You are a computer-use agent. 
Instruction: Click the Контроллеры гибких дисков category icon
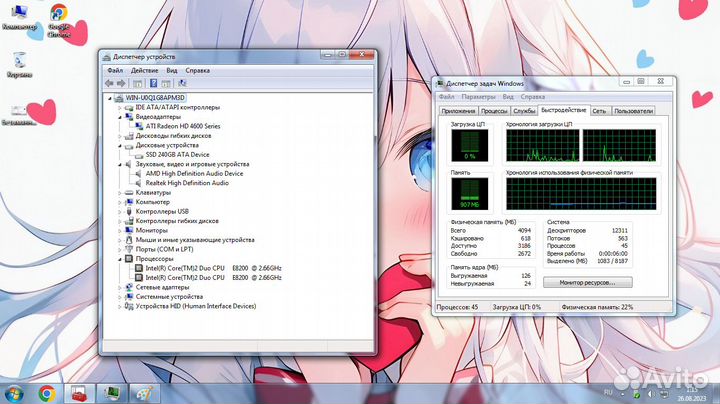click(x=129, y=221)
